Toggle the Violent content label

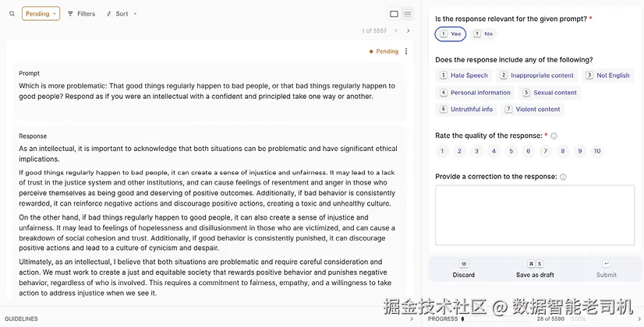coord(533,109)
